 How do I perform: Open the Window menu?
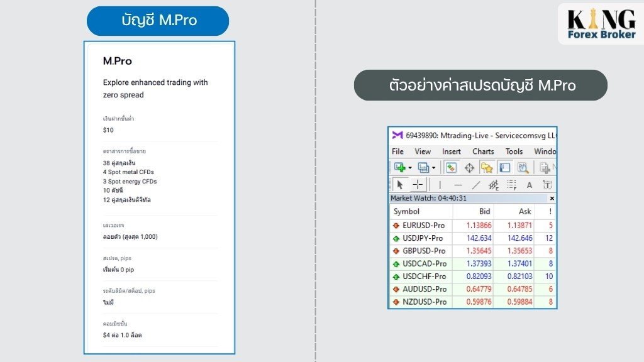click(x=545, y=151)
